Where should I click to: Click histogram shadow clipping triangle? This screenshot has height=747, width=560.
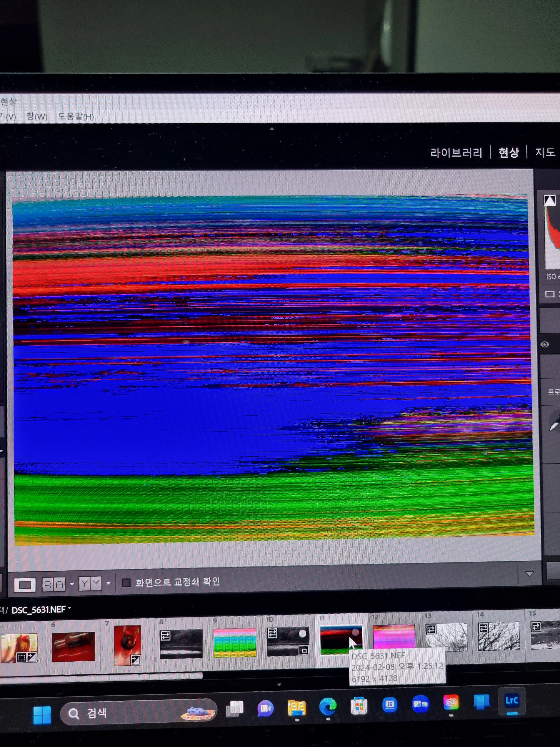[549, 201]
